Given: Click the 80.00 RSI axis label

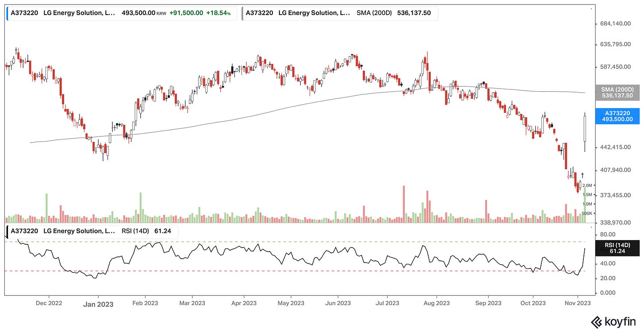Looking at the screenshot, I should 608,234.
